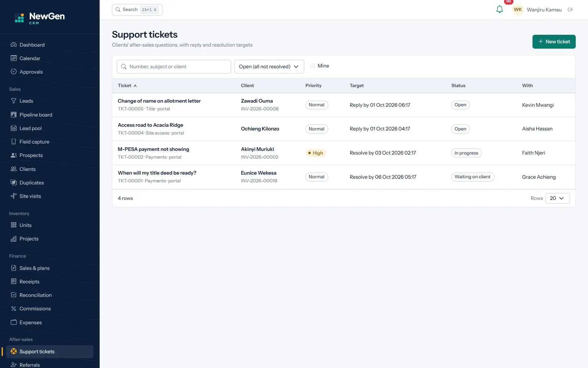
Task: Click the Site visits signpost icon
Action: pyautogui.click(x=14, y=196)
